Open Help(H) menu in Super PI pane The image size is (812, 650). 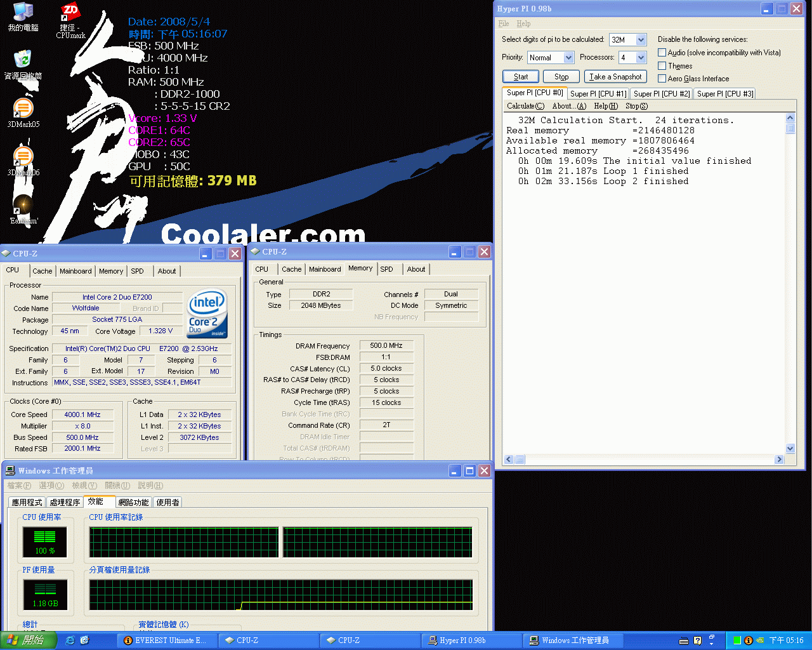click(606, 106)
